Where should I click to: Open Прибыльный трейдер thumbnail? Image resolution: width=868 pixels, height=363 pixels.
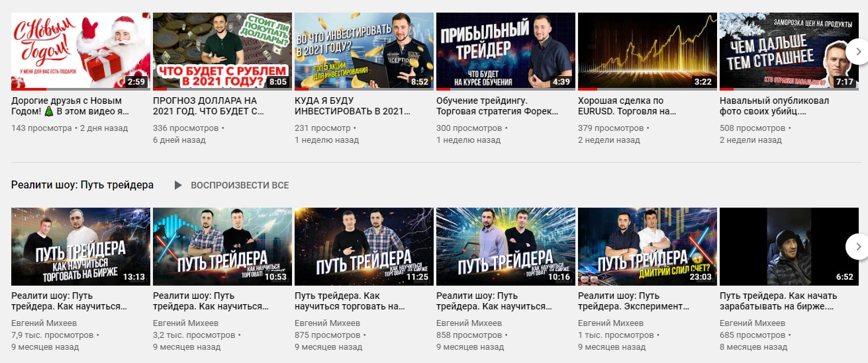point(506,51)
